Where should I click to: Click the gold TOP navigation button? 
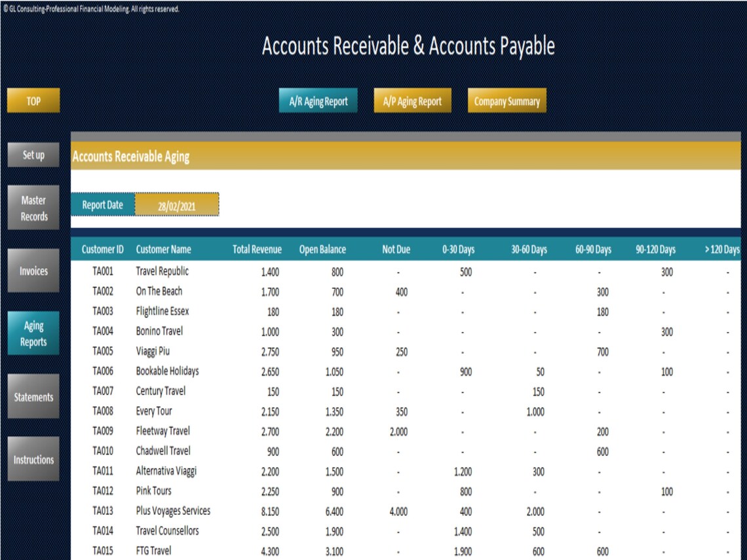tap(33, 100)
